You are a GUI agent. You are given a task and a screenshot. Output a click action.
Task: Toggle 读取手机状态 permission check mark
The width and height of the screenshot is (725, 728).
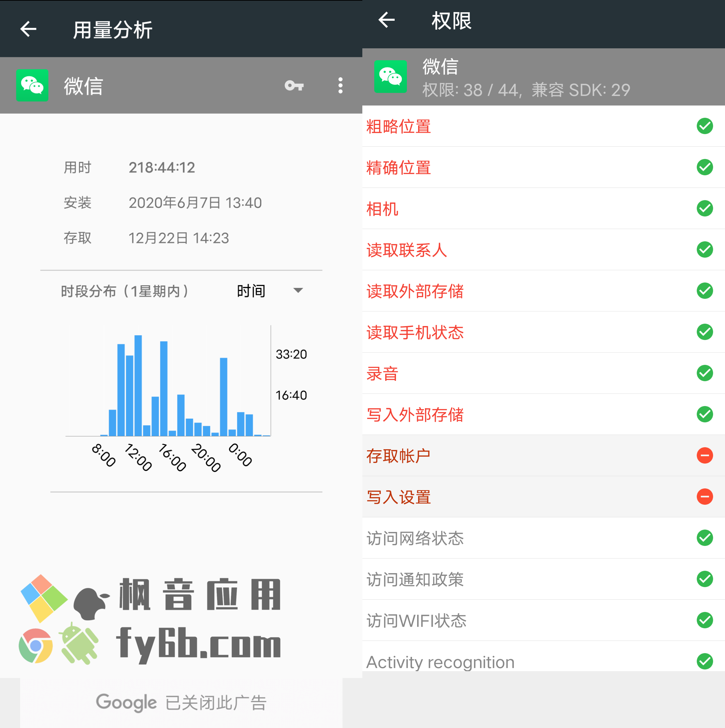pos(705,331)
